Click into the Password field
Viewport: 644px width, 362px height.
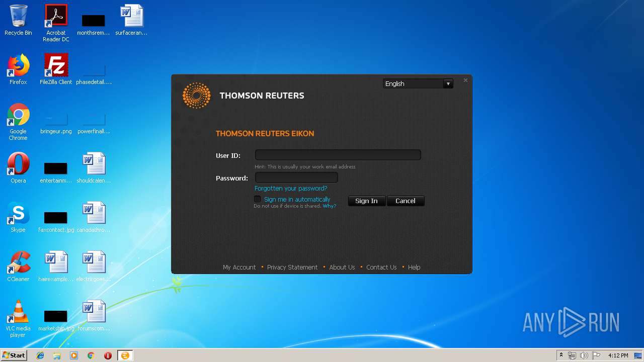(296, 177)
